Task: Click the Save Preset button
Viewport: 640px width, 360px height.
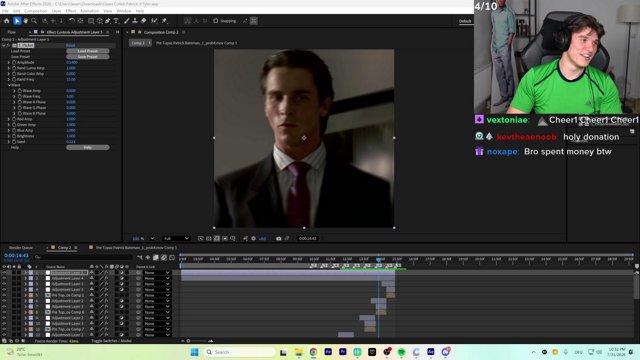Action: click(88, 57)
